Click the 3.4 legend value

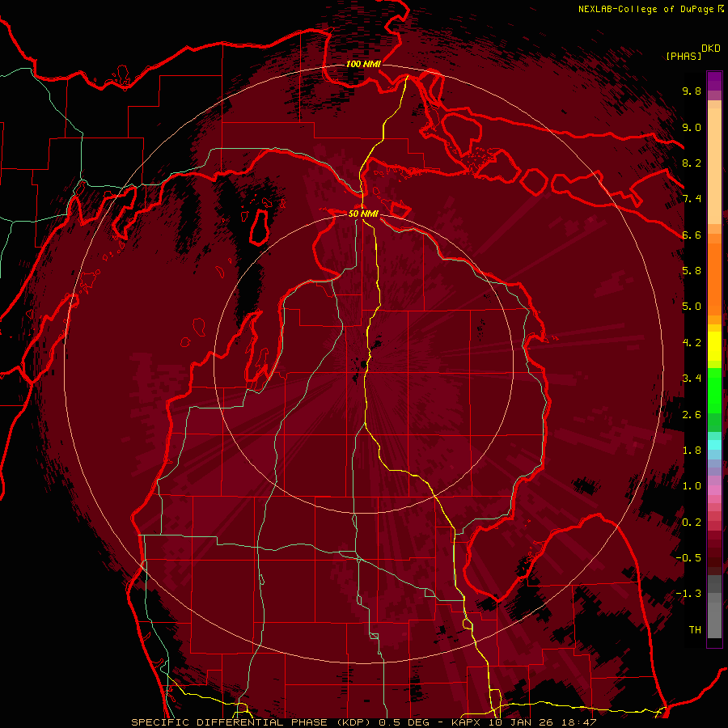tap(692, 379)
